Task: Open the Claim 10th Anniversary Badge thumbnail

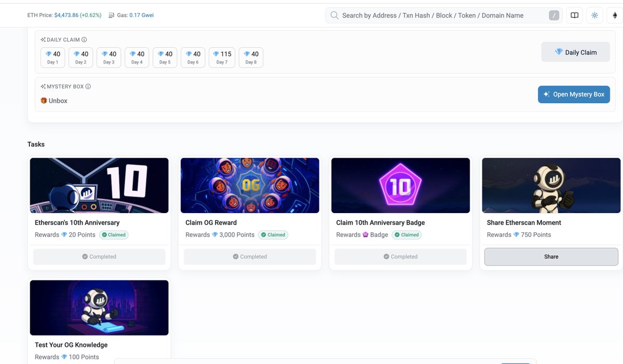Action: pos(401,186)
